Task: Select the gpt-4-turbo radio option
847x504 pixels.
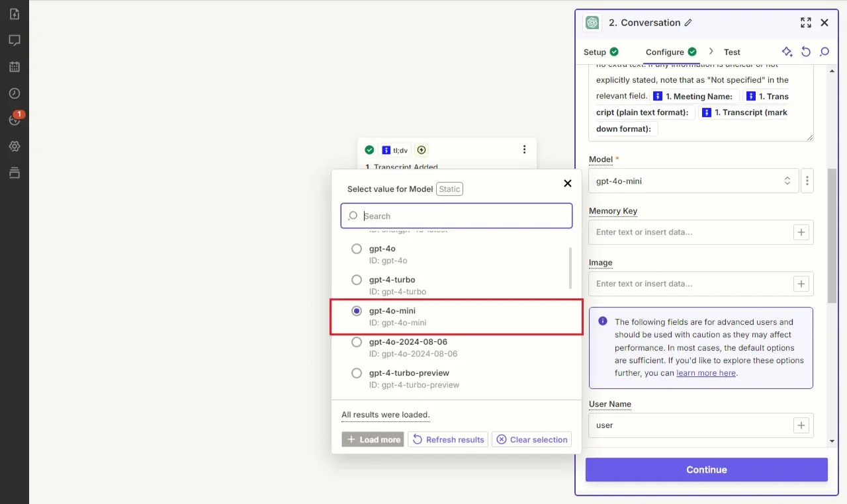Action: coord(357,280)
